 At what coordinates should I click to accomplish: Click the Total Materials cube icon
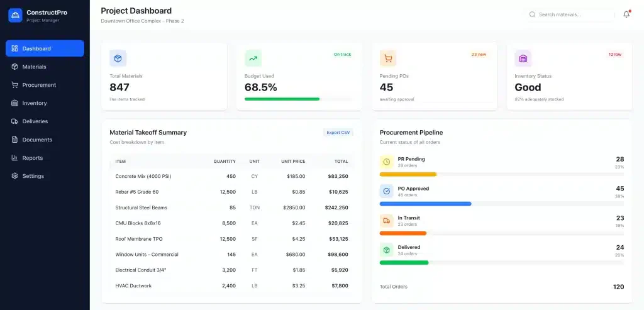point(118,58)
